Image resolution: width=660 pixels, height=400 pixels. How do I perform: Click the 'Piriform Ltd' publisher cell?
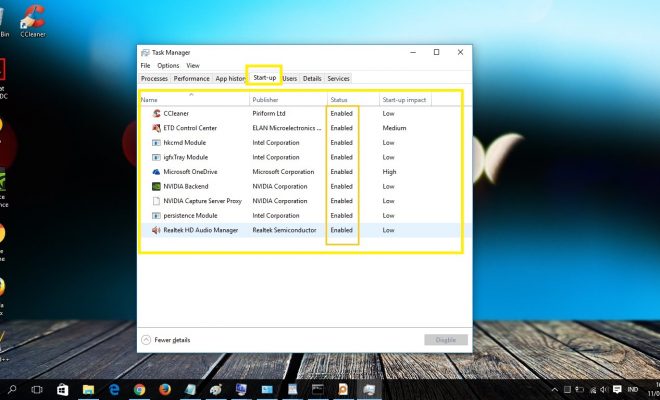(269, 113)
